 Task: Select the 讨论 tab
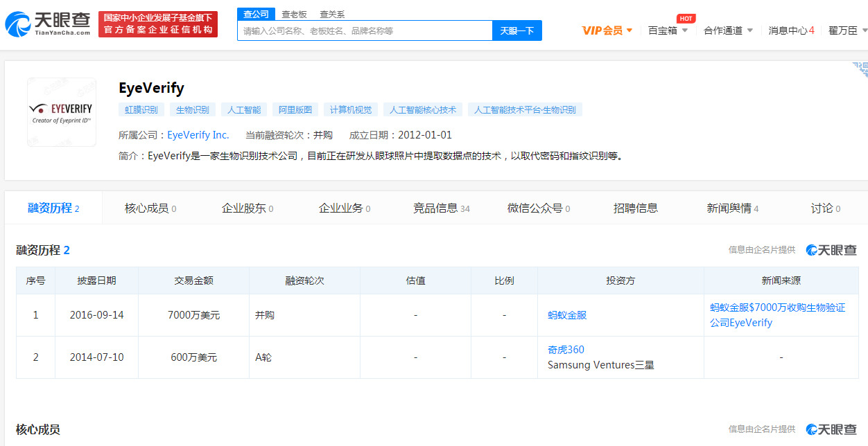[826, 208]
